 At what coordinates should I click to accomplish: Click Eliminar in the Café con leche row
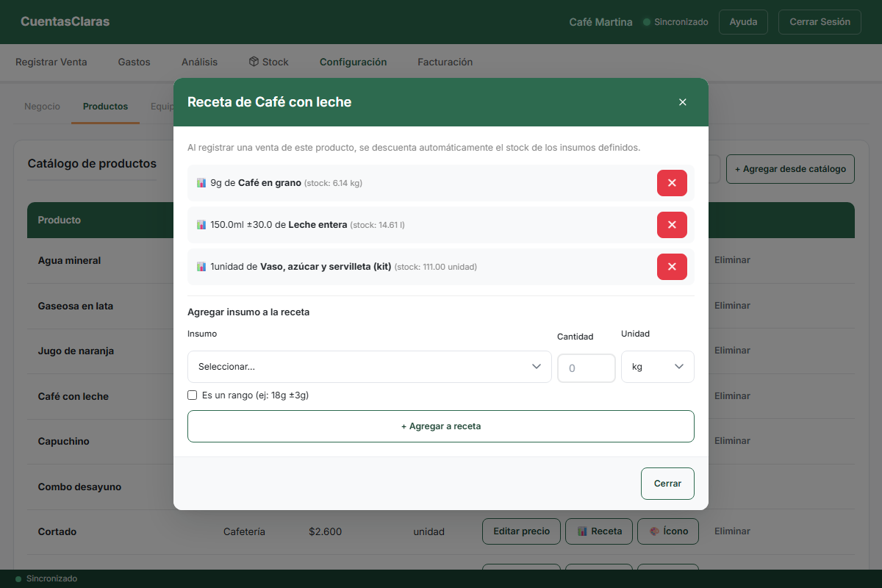732,396
